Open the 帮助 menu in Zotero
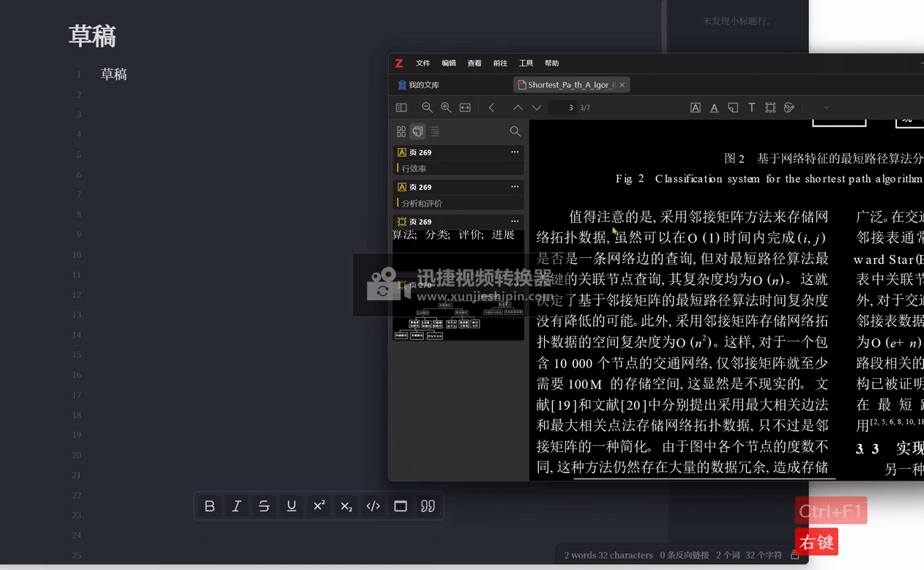This screenshot has height=570, width=924. [552, 63]
